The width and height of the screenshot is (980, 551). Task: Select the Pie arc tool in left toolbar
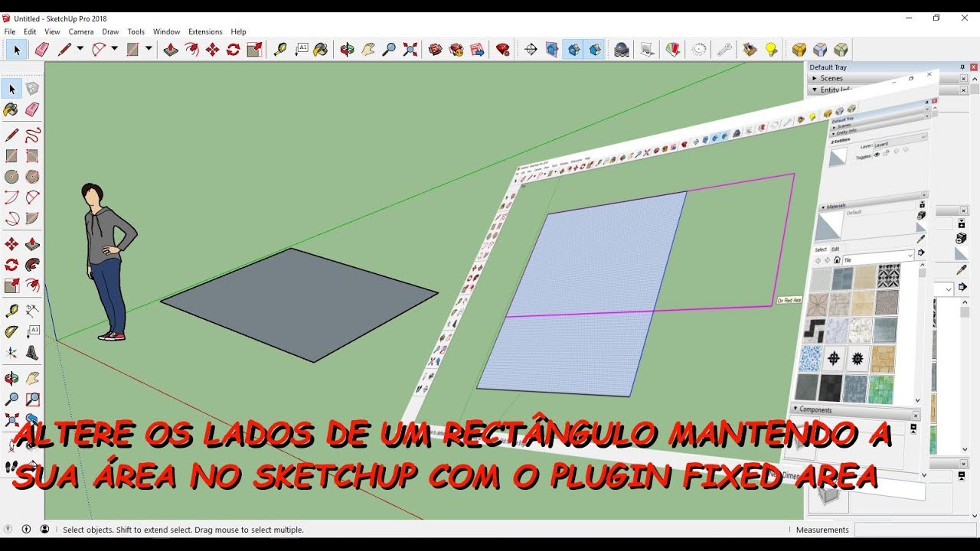(x=32, y=218)
